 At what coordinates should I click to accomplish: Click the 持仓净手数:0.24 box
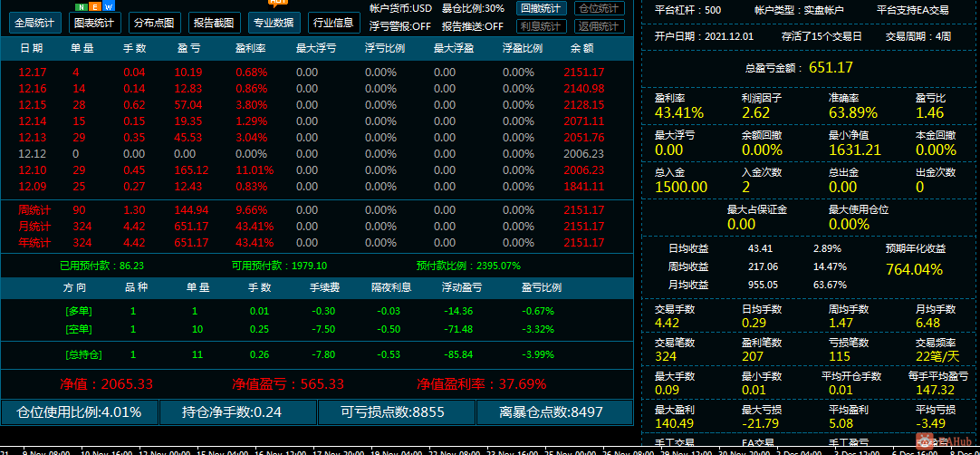pyautogui.click(x=237, y=411)
